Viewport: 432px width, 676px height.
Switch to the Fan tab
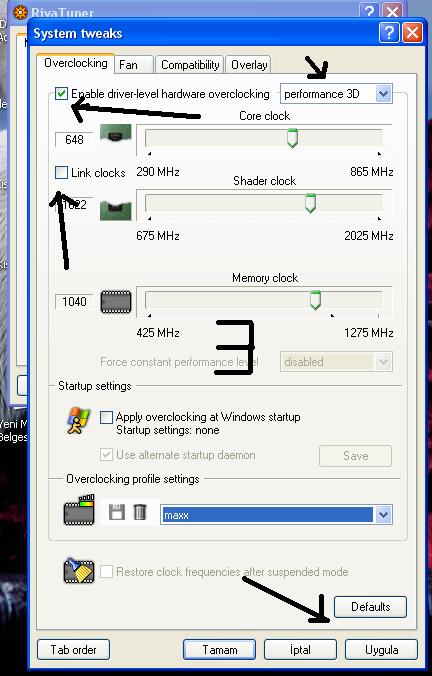(x=134, y=65)
